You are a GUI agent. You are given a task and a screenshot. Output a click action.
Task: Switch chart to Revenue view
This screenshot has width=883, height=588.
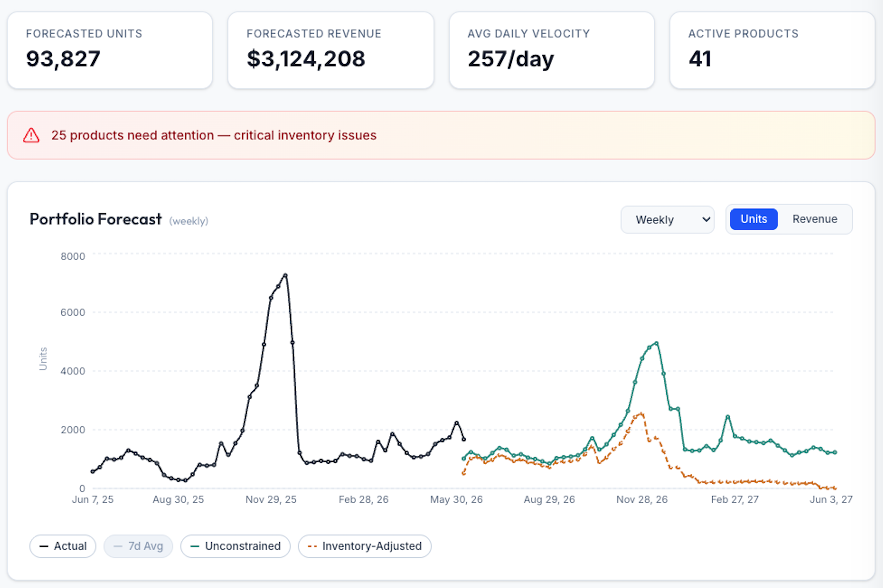pyautogui.click(x=814, y=219)
